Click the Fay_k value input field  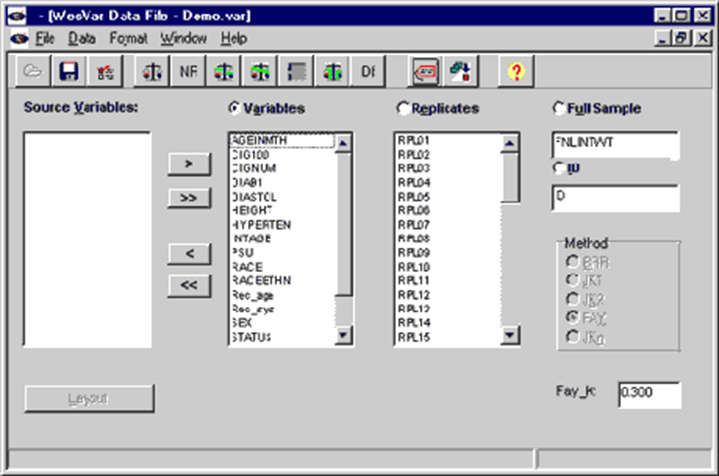click(x=649, y=394)
